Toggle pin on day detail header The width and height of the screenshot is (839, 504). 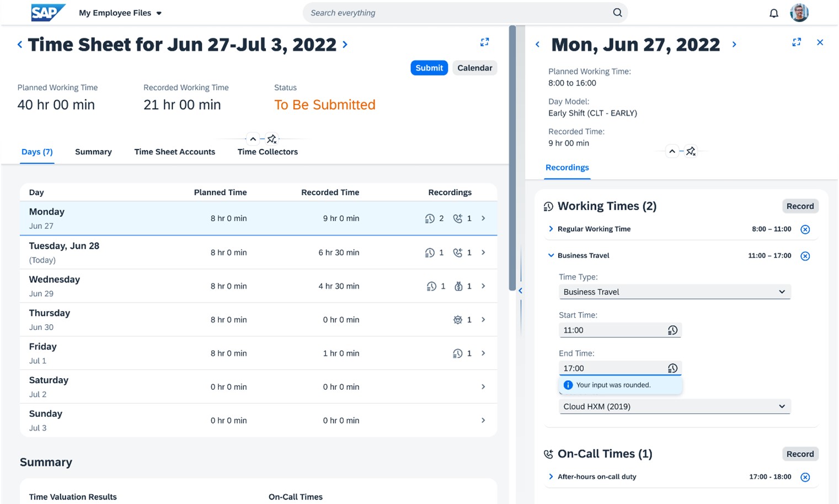[x=691, y=151]
